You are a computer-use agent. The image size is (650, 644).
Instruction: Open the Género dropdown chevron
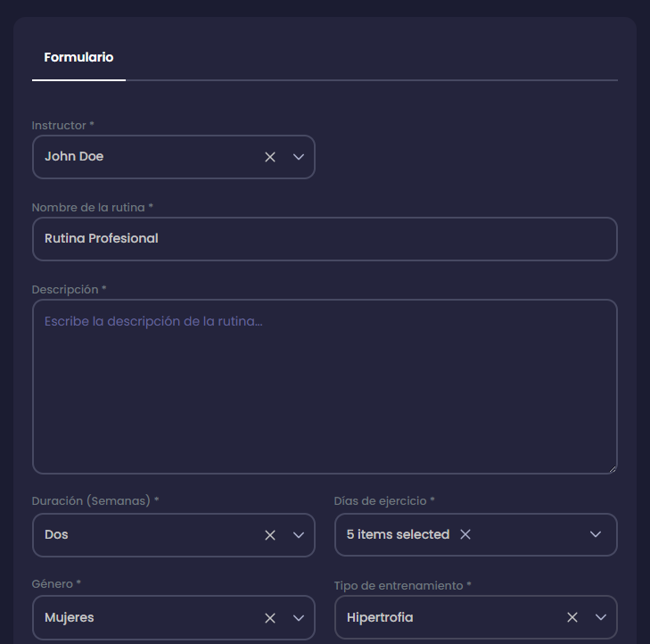299,617
